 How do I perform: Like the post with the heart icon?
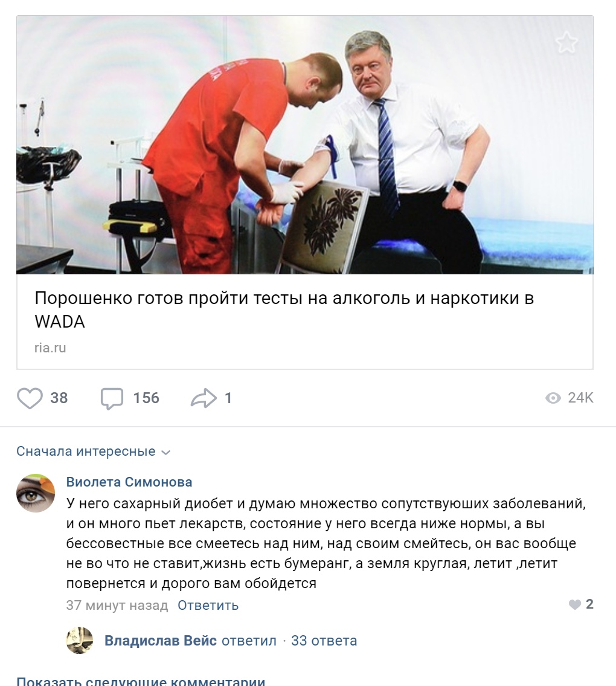click(30, 398)
